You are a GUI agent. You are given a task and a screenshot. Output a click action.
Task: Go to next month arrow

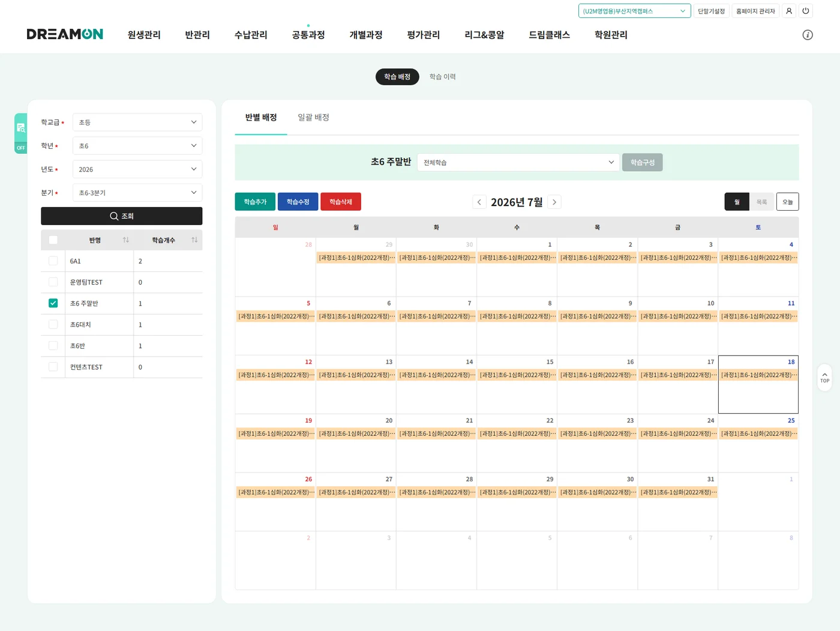[x=554, y=202]
